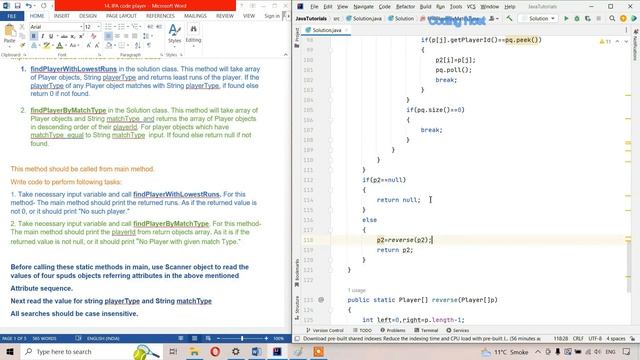Toggle align left in Word paragraph group

pos(108,36)
